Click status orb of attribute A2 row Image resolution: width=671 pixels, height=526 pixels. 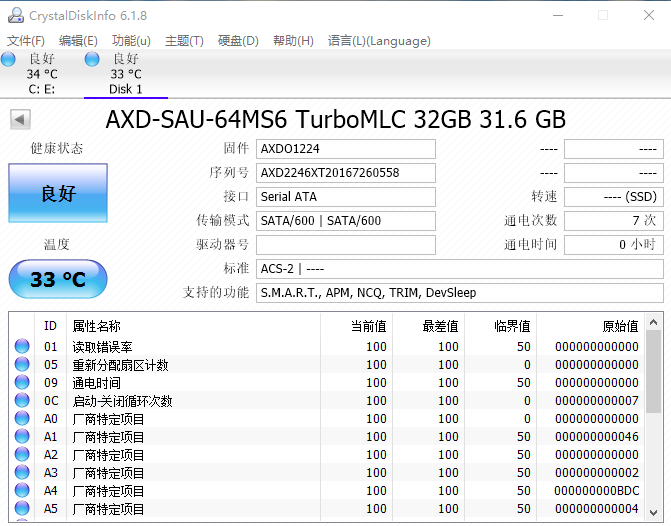[x=22, y=454]
